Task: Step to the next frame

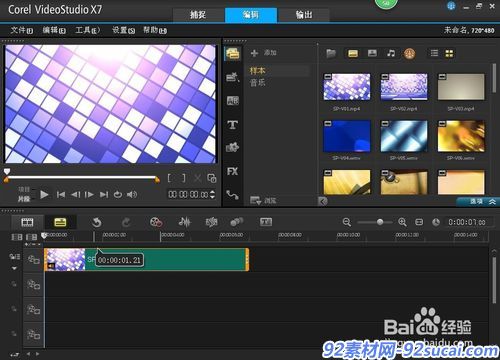Action: pyautogui.click(x=89, y=194)
